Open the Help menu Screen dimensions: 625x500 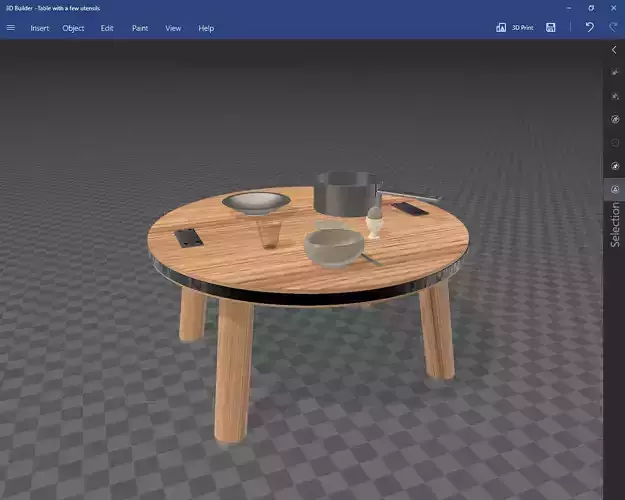(x=206, y=28)
